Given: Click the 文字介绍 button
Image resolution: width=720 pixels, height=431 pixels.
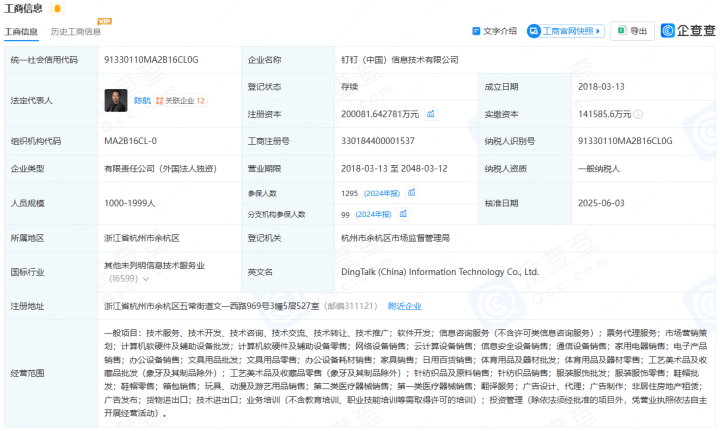Looking at the screenshot, I should click(x=495, y=31).
